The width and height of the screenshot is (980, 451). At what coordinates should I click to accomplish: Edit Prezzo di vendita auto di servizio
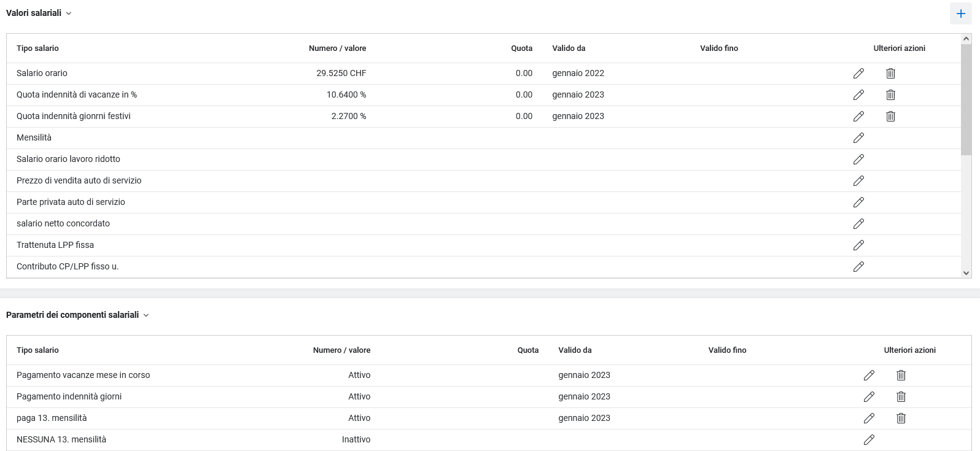858,181
